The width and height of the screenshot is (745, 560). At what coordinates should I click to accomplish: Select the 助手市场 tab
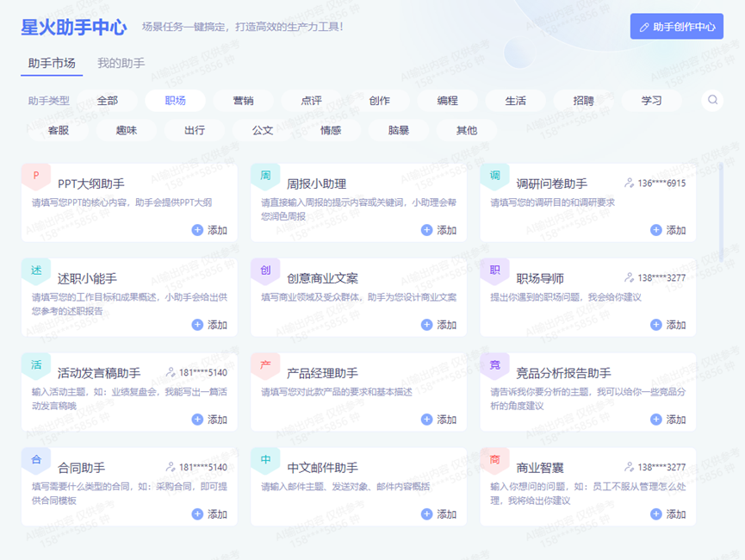tap(52, 63)
